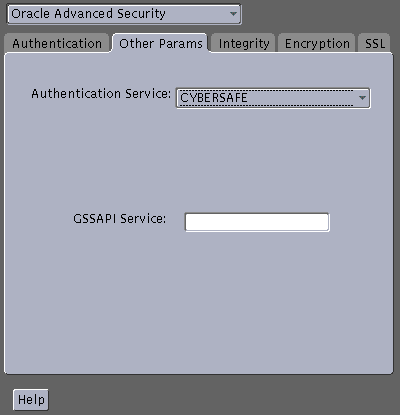Open the Integrity tab
Screen dimensions: 400x415
point(244,44)
